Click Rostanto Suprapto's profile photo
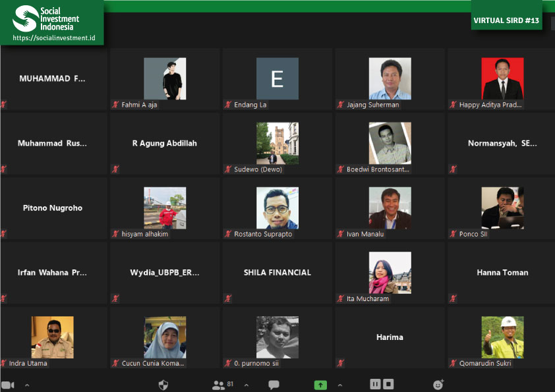This screenshot has height=392, width=555. (x=277, y=208)
